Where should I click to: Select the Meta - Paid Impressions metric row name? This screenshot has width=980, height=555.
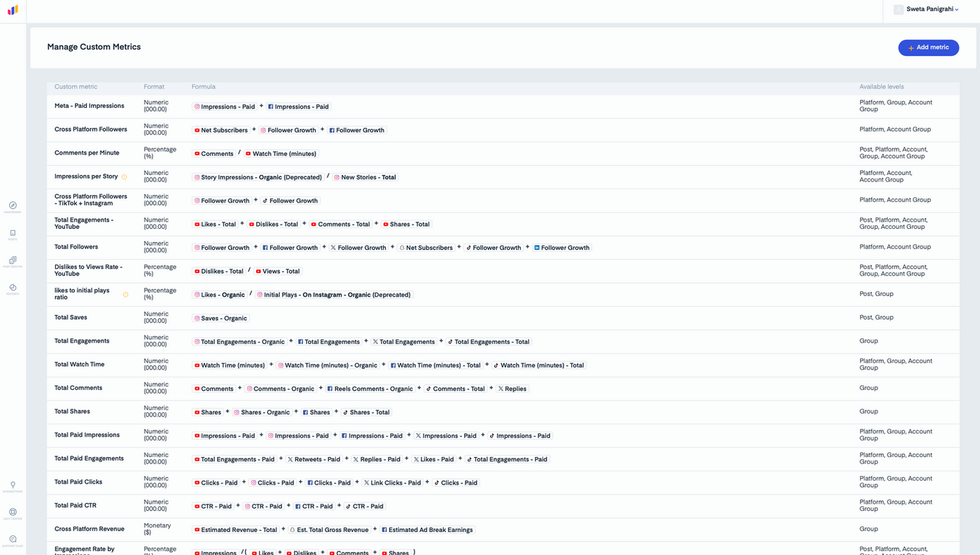[x=90, y=106]
